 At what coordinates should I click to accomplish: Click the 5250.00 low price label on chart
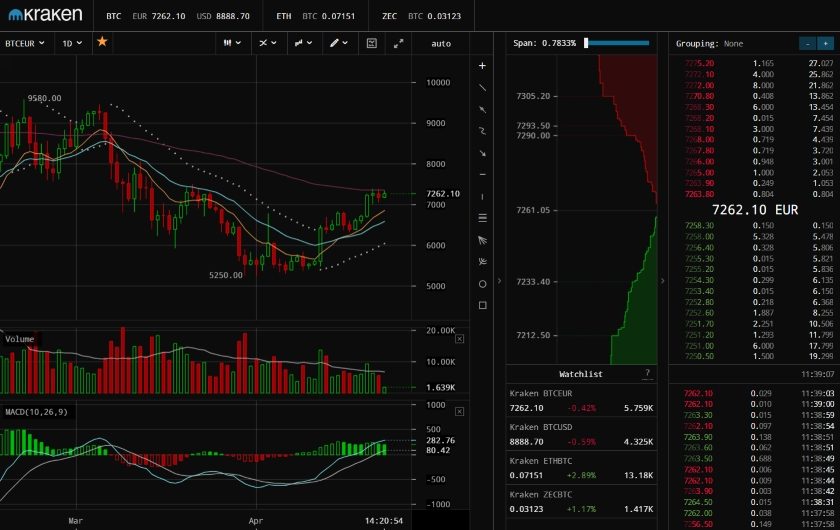(x=226, y=275)
